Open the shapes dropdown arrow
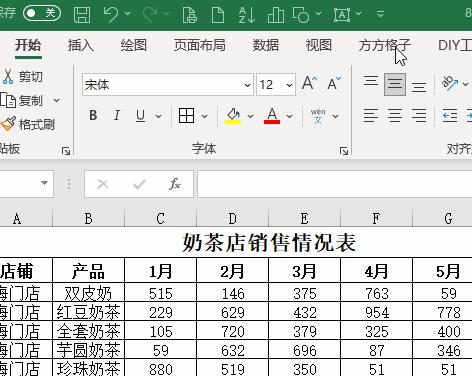This screenshot has width=472, height=376. coord(318,14)
